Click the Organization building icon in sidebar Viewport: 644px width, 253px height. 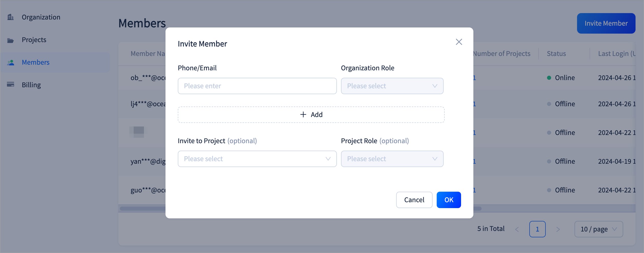tap(11, 17)
